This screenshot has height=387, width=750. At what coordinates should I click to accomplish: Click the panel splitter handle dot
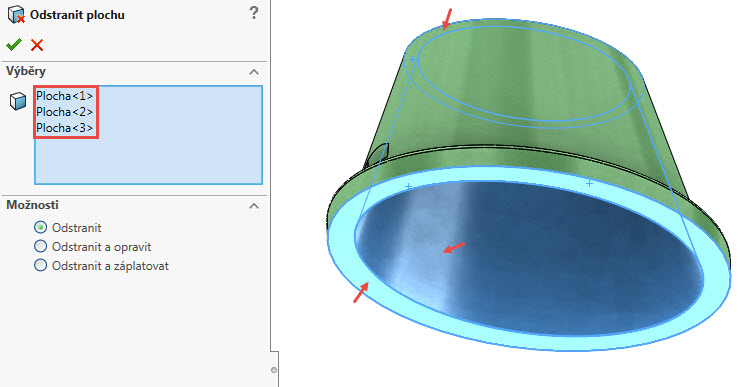[x=274, y=370]
